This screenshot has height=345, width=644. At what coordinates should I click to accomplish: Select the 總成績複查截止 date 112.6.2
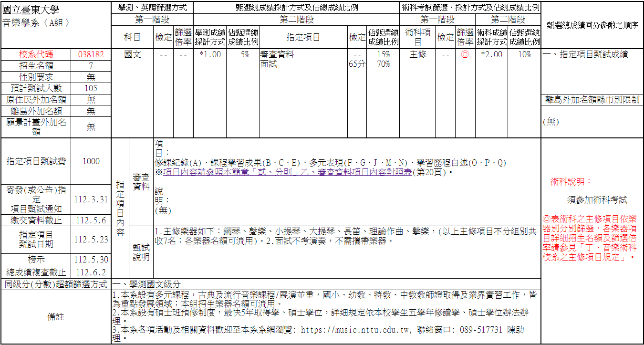click(91, 272)
